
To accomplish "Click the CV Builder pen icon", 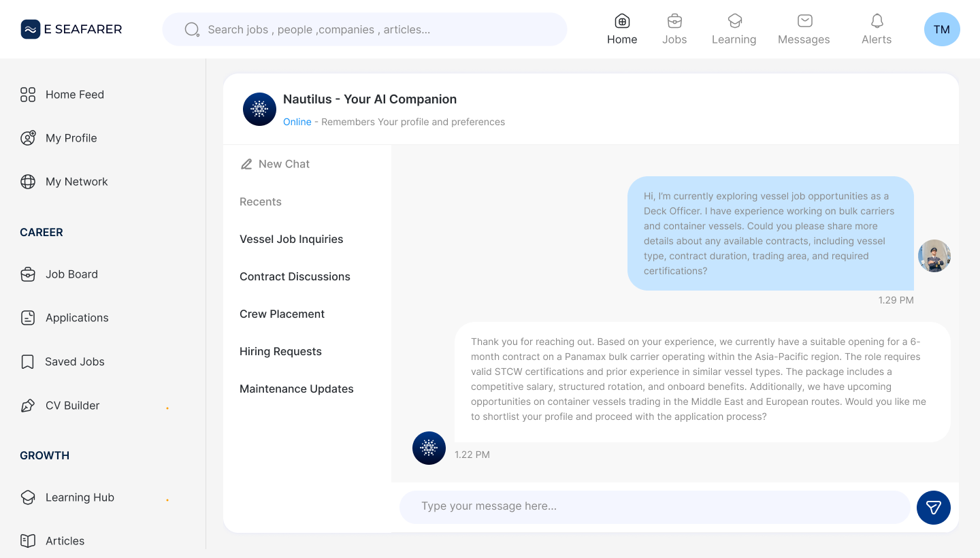I will (x=28, y=406).
